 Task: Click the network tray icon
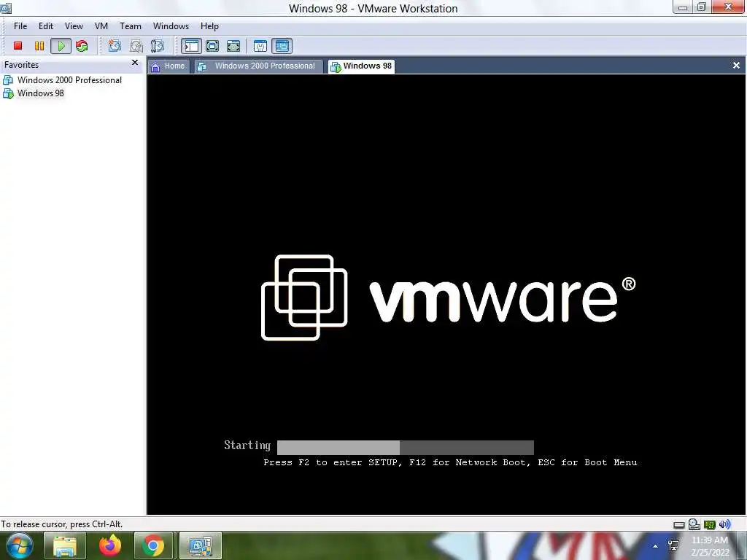(x=673, y=545)
